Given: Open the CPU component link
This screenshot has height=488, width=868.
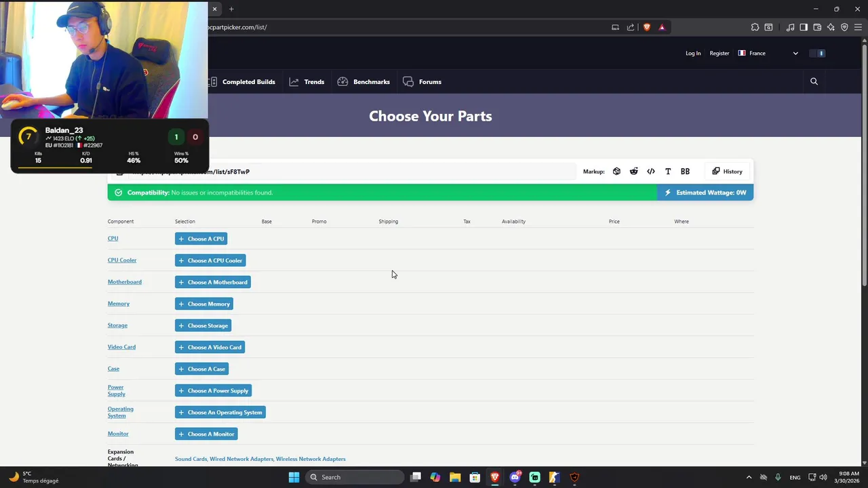Looking at the screenshot, I should [x=113, y=239].
